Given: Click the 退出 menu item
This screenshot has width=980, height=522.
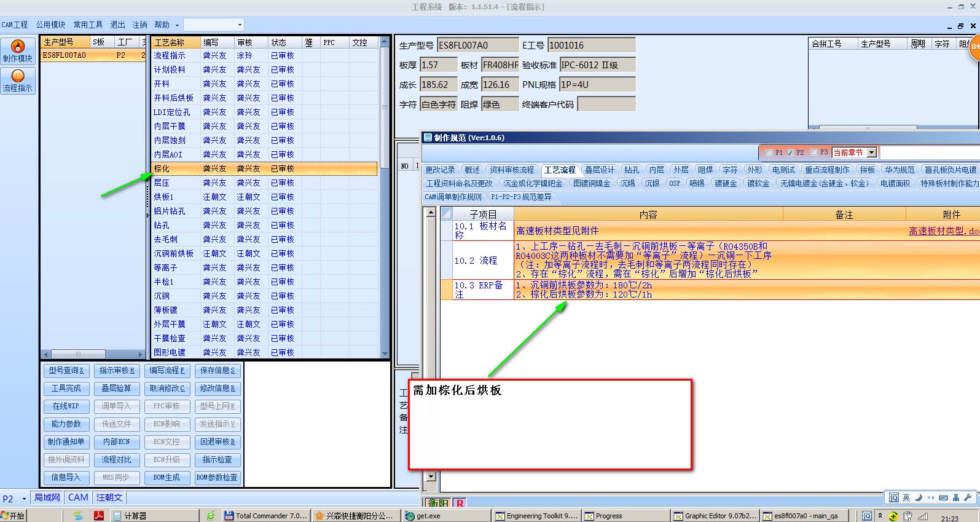Looking at the screenshot, I should click(x=117, y=25).
